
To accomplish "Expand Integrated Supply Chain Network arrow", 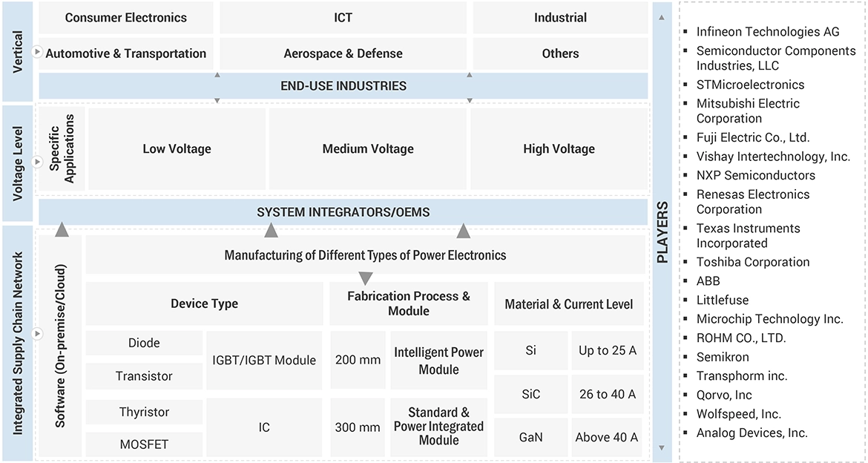I will 37,335.
